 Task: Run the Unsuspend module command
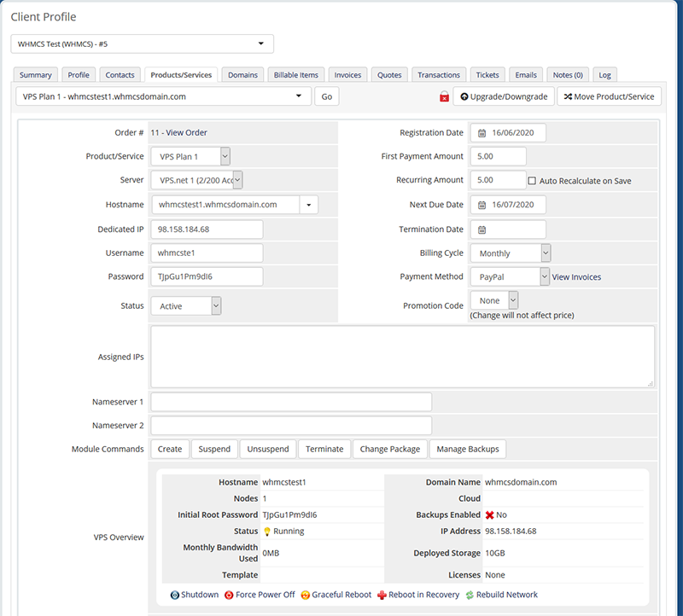click(268, 450)
